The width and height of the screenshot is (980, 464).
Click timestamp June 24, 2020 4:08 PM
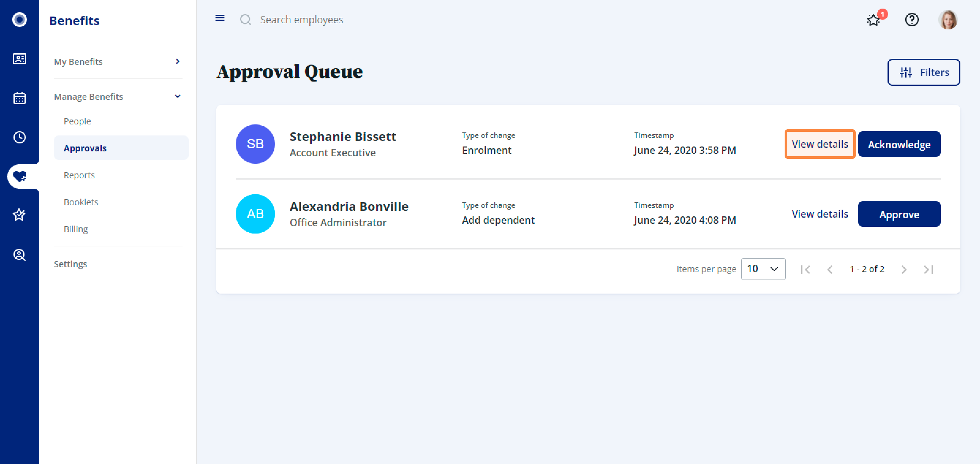click(x=685, y=220)
